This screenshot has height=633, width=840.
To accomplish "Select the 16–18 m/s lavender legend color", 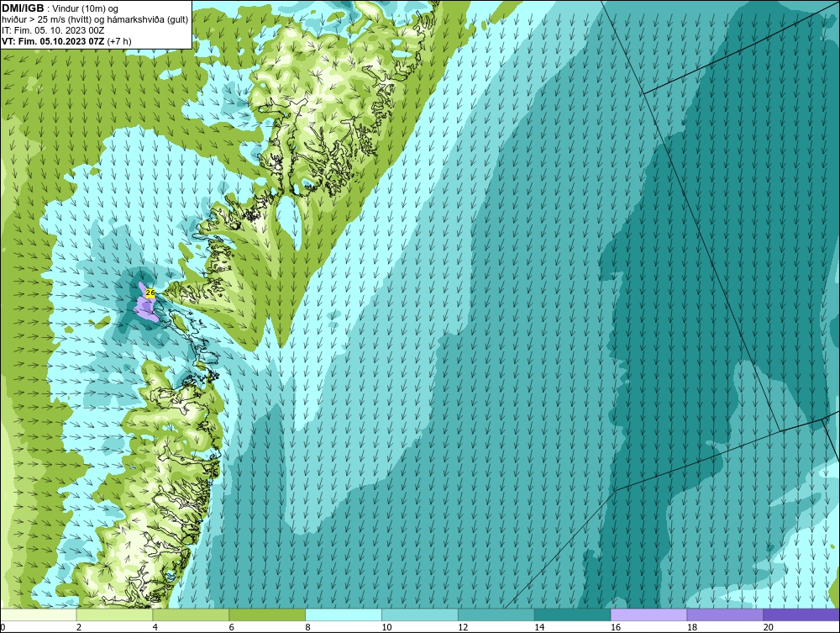I will click(648, 615).
